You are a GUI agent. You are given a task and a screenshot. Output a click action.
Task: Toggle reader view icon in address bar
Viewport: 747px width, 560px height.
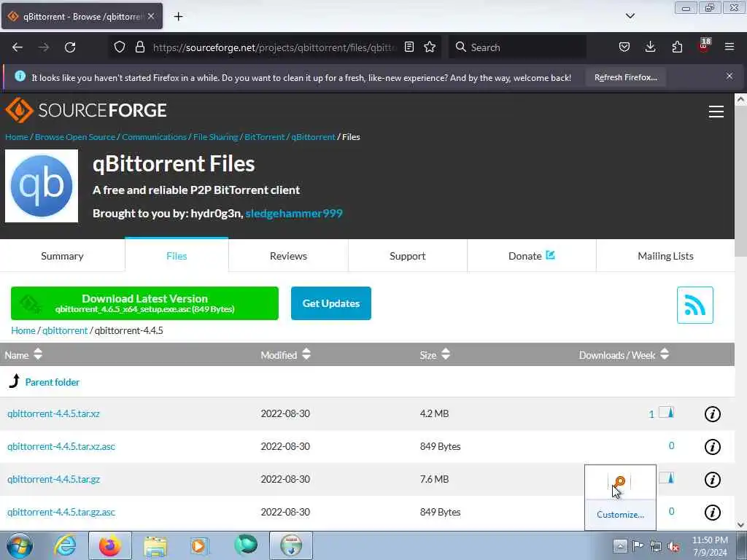(409, 47)
